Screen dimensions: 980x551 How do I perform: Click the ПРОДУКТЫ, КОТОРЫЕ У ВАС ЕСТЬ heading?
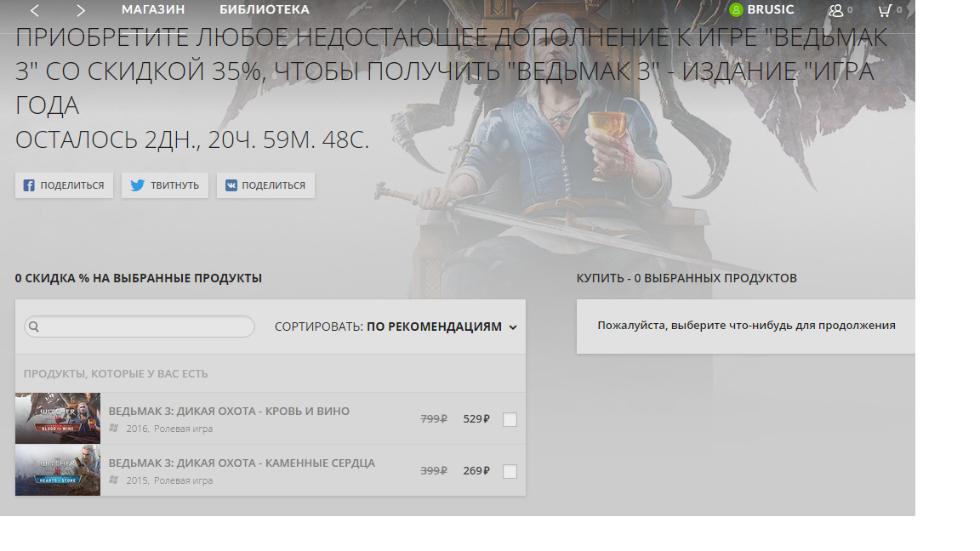[116, 373]
